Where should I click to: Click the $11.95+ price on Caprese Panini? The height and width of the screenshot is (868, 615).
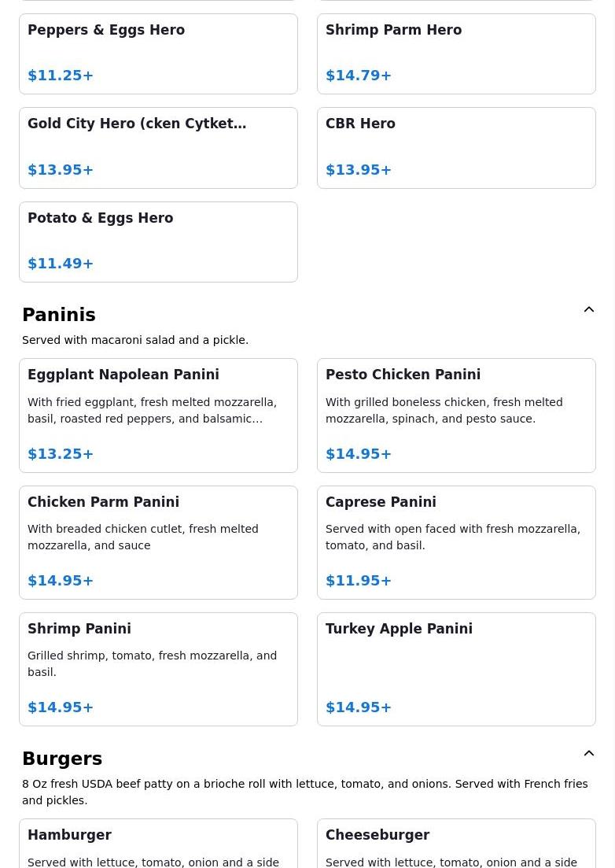(x=359, y=580)
